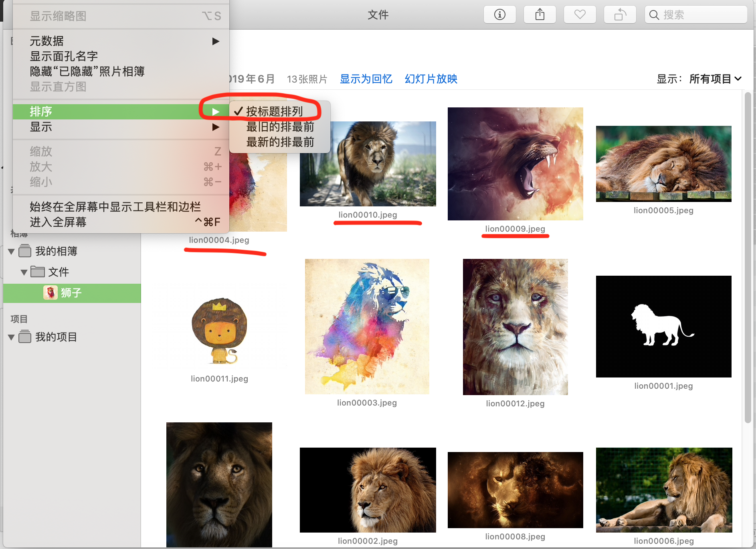
Task: Collapse the 文件 folder disclosure triangle
Action: tap(24, 272)
